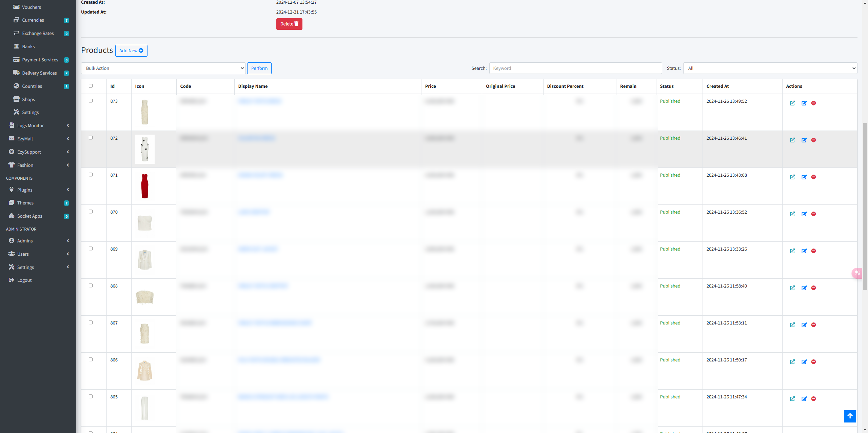Remove product 868 with red minus icon
Viewport: 868px width, 433px height.
pyautogui.click(x=813, y=288)
